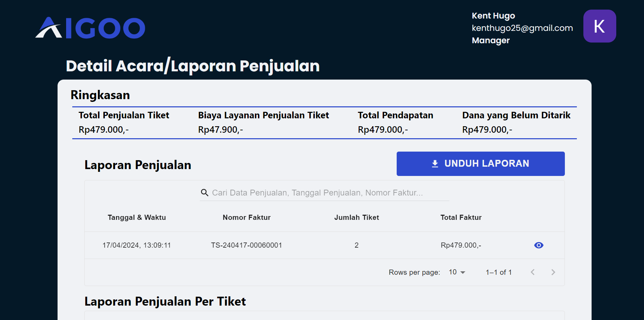Screen dimensions: 644x320
Task: Go to next page arrow
Action: click(x=553, y=272)
